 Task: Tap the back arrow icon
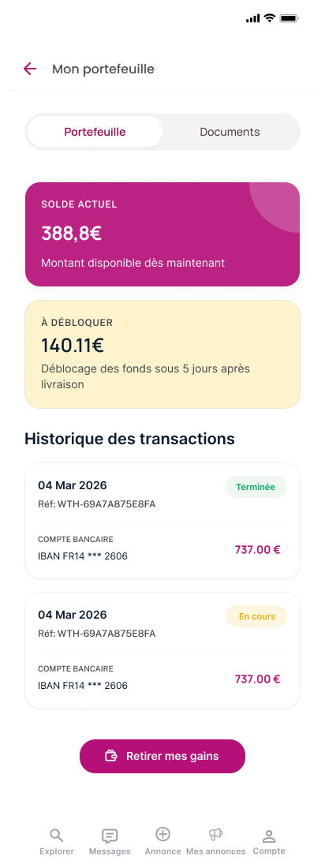[x=29, y=69]
